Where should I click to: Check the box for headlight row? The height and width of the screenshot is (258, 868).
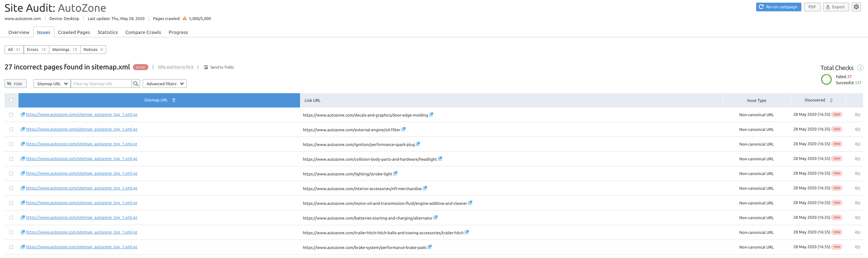[x=11, y=159]
